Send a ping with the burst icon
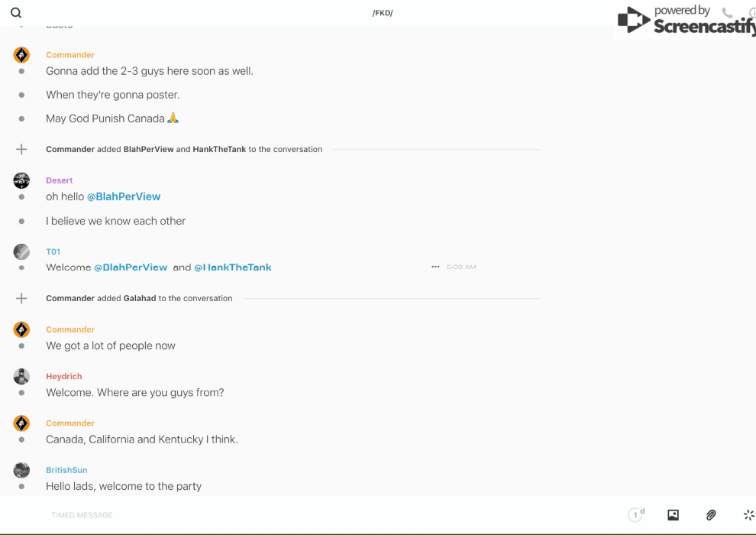Image resolution: width=756 pixels, height=535 pixels. [x=748, y=515]
